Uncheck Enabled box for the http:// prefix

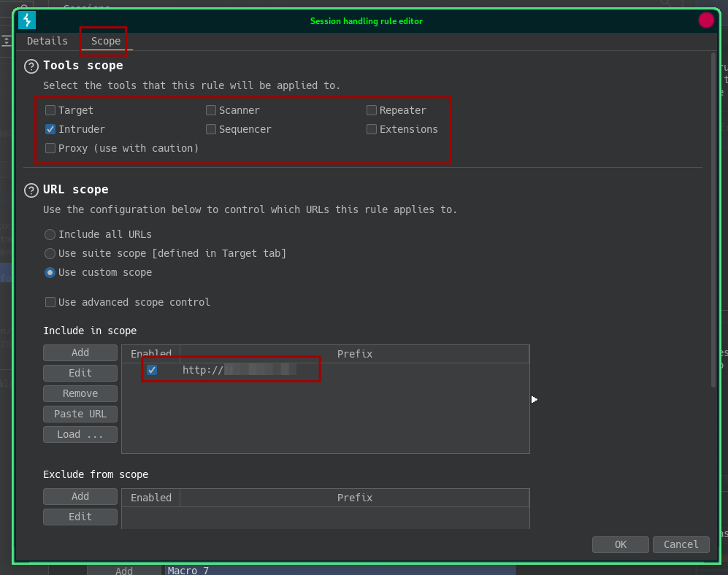tap(152, 370)
